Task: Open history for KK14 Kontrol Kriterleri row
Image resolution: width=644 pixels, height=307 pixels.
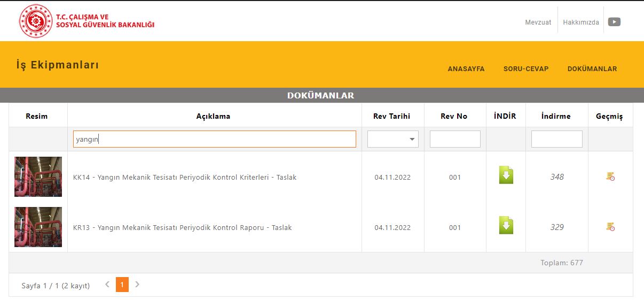Action: pyautogui.click(x=610, y=176)
